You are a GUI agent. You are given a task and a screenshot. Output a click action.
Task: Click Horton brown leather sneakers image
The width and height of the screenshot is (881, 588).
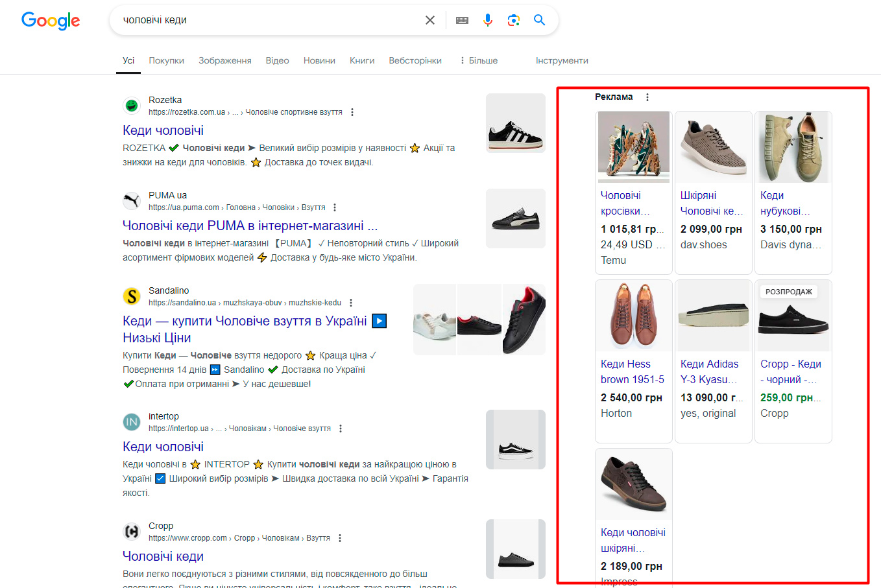pos(634,316)
